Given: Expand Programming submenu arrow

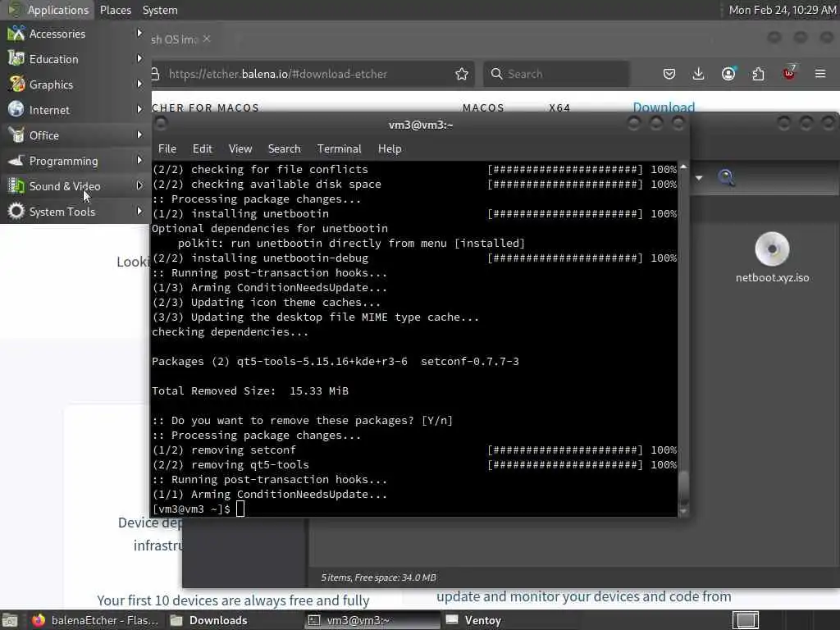Looking at the screenshot, I should click(139, 160).
